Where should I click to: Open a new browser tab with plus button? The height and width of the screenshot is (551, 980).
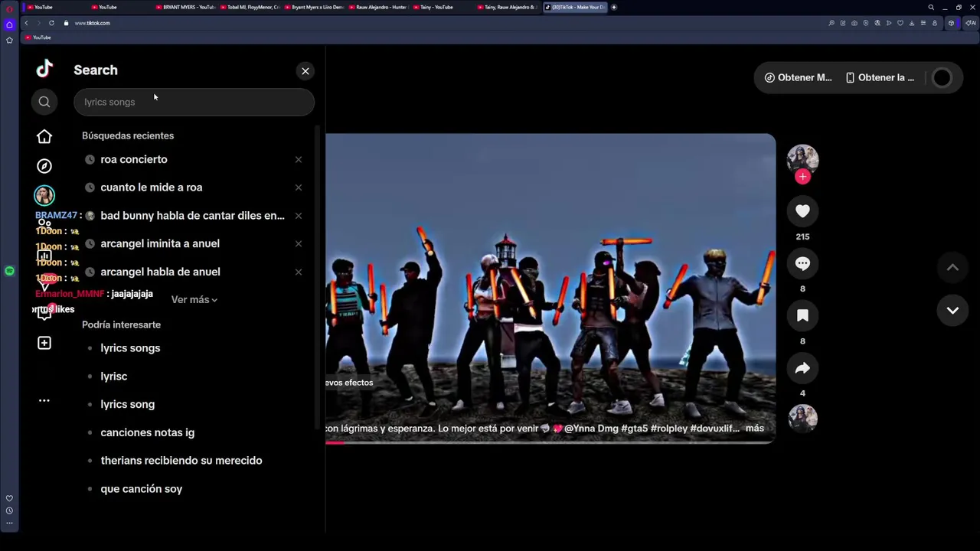613,7
